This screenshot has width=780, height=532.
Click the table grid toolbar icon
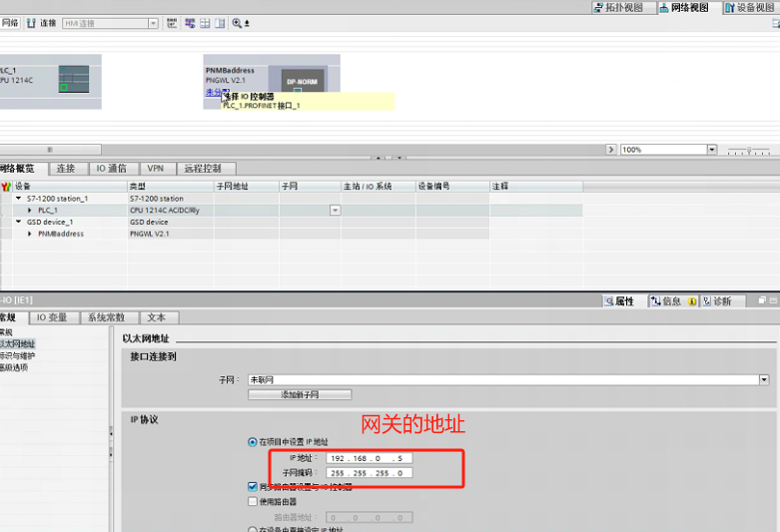coord(205,23)
